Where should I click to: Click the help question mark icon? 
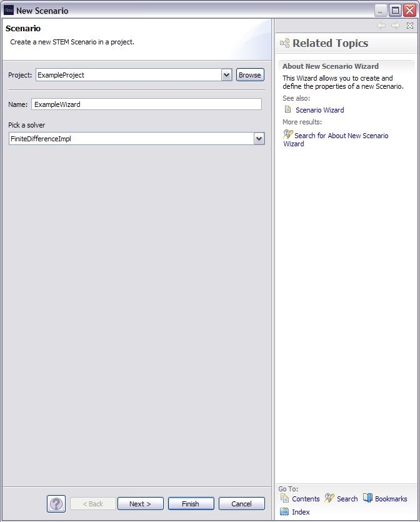[56, 504]
